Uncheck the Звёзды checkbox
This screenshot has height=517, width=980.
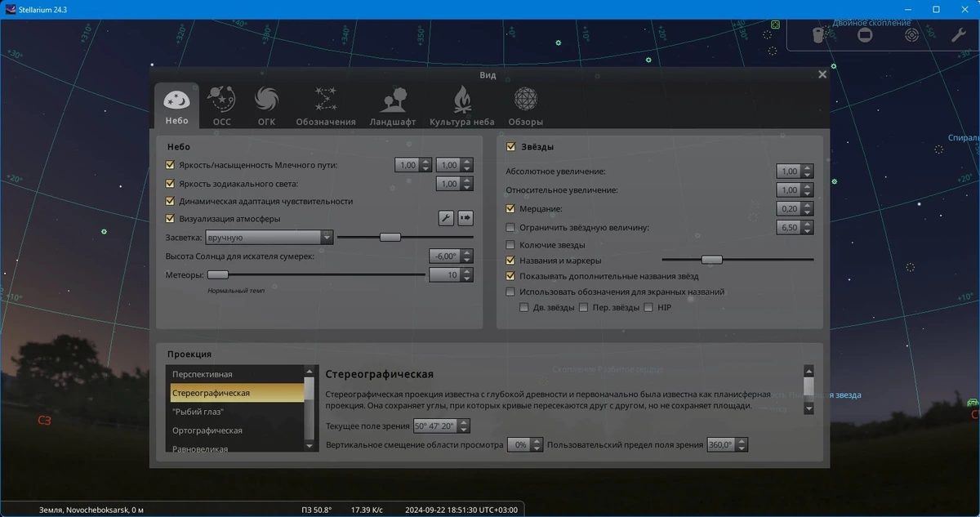(x=511, y=147)
